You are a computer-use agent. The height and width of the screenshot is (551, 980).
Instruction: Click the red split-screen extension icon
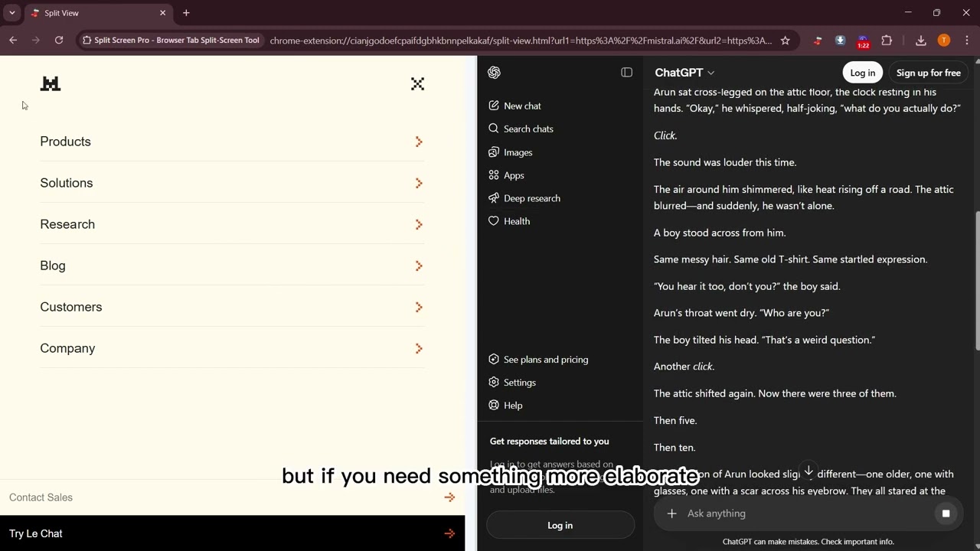tap(817, 41)
